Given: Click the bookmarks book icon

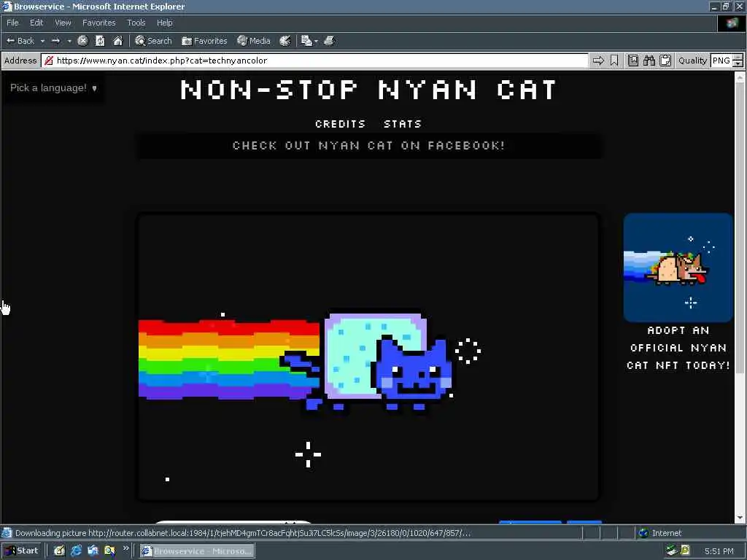Looking at the screenshot, I should pyautogui.click(x=632, y=61).
